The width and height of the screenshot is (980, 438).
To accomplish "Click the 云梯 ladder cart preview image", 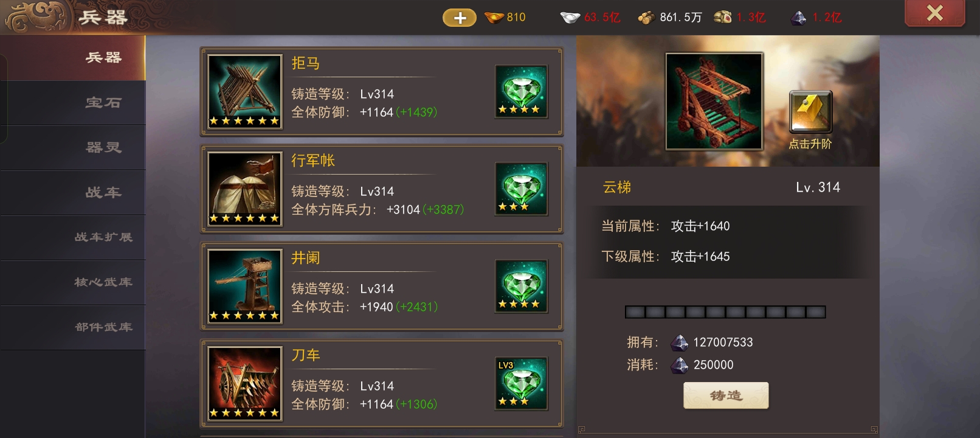I will click(x=714, y=102).
